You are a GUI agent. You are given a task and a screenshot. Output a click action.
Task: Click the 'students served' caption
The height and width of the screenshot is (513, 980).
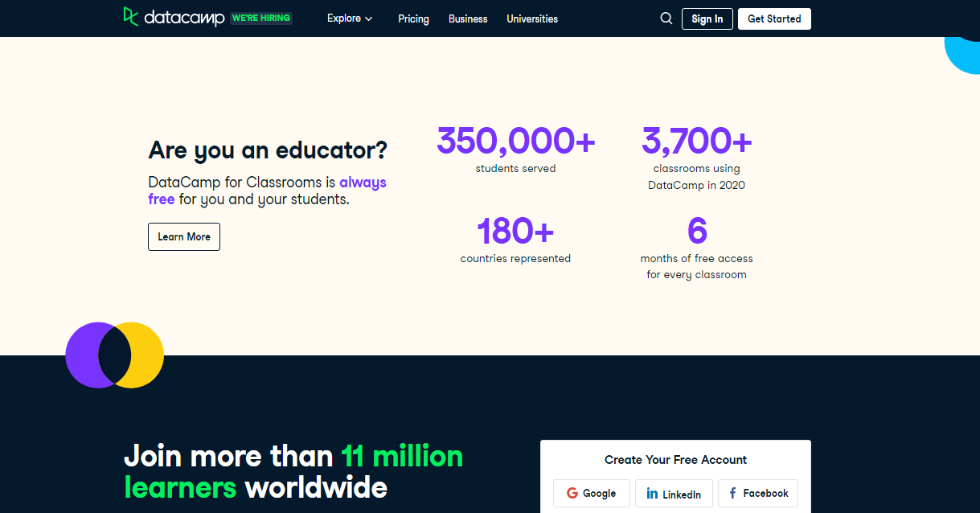tap(515, 169)
